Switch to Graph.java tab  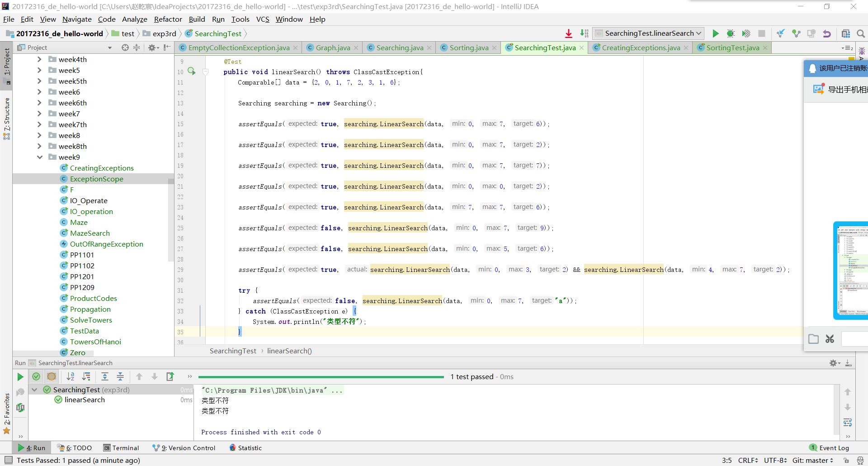coord(332,48)
